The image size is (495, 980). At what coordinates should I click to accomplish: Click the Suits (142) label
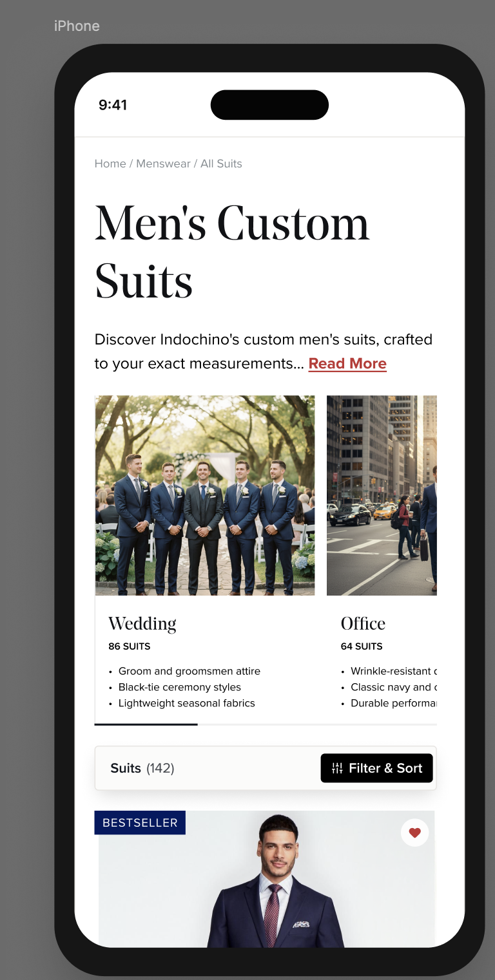[x=142, y=768]
